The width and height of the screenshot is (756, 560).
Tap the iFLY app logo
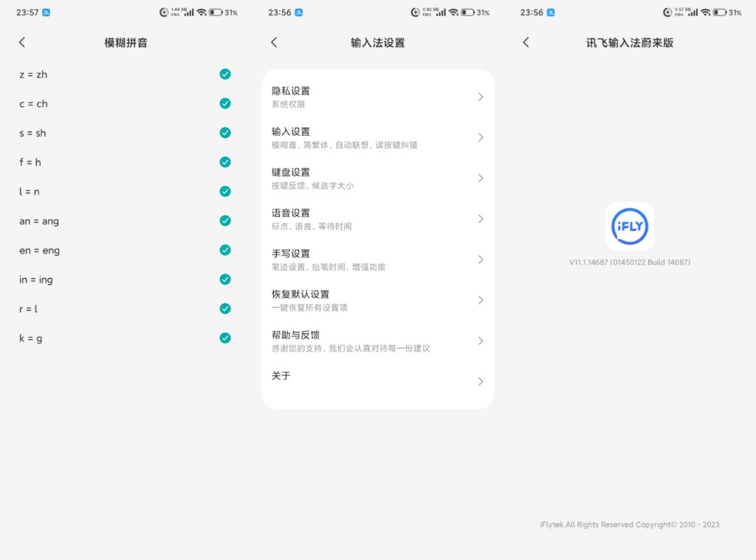point(630,227)
